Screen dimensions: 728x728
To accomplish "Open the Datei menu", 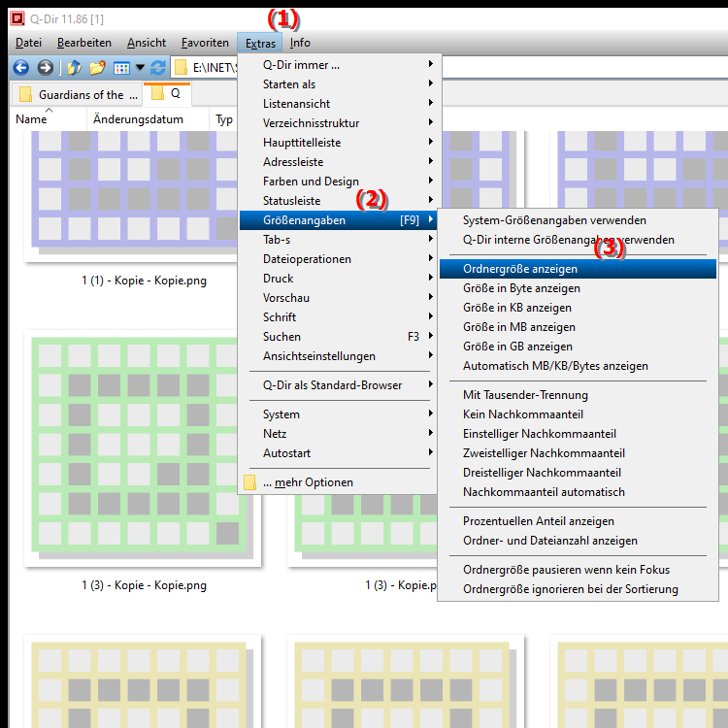I will pos(28,43).
